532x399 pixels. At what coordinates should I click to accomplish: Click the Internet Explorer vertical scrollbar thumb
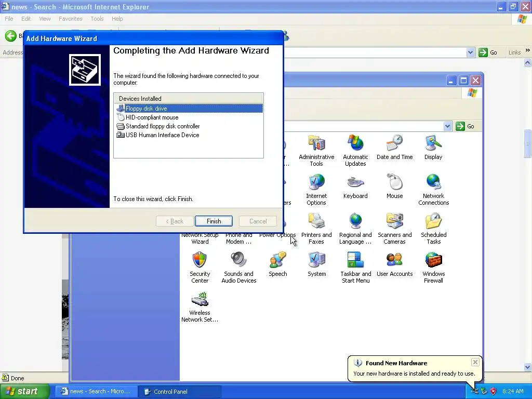point(528,143)
